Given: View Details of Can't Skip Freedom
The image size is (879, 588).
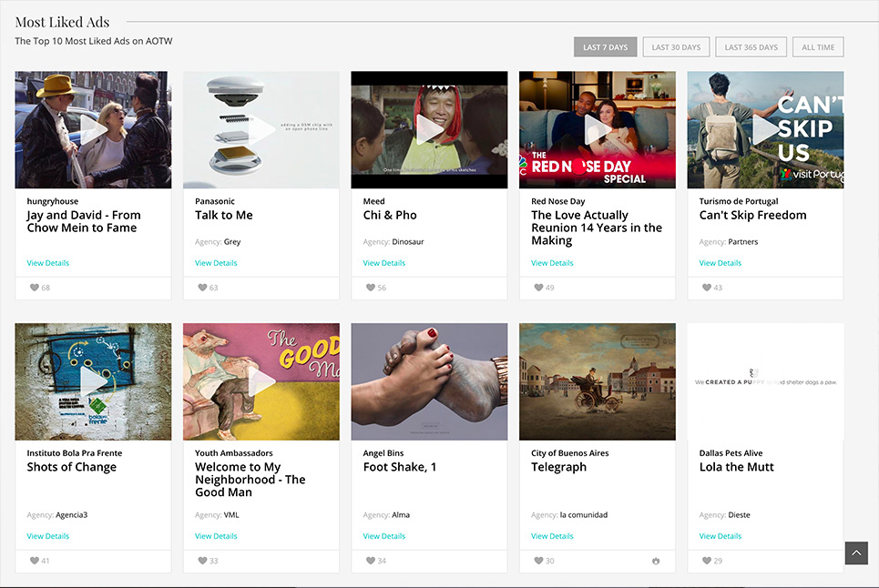Looking at the screenshot, I should 721,263.
